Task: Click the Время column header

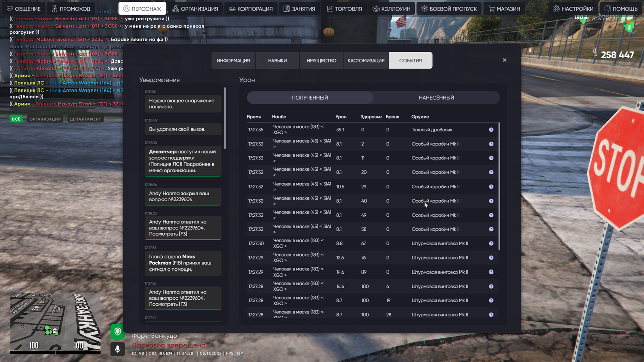Action: click(254, 117)
